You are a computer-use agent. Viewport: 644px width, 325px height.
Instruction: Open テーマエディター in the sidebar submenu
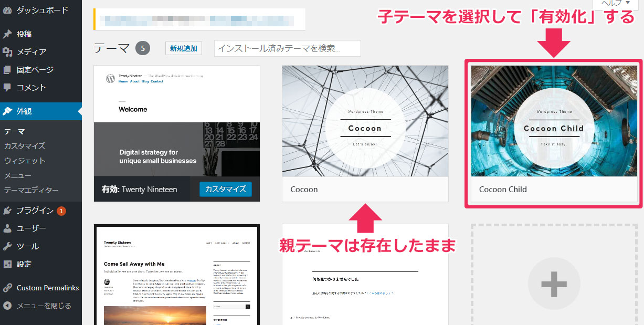(x=31, y=190)
